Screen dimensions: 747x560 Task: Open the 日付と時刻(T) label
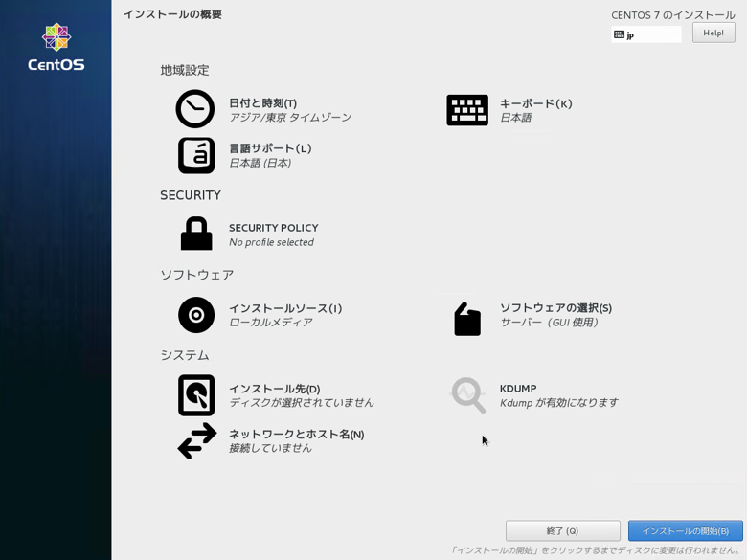click(x=263, y=102)
